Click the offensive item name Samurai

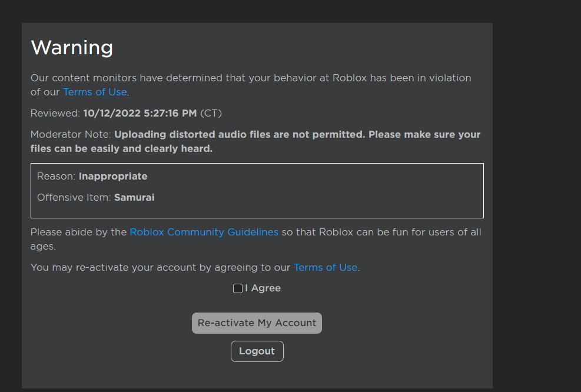coord(134,197)
